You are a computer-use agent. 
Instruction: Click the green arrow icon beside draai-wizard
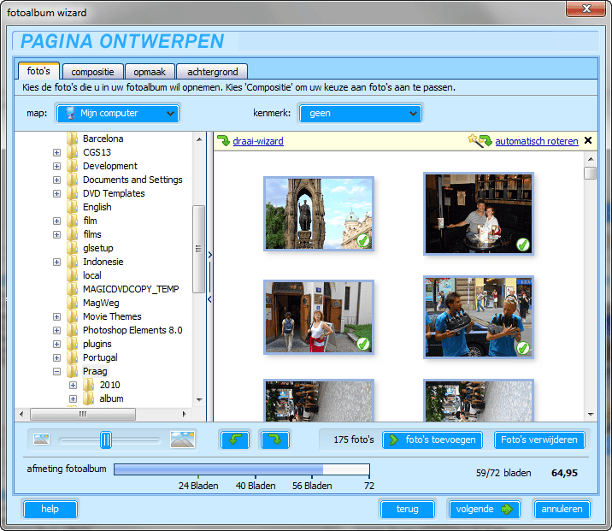[223, 141]
